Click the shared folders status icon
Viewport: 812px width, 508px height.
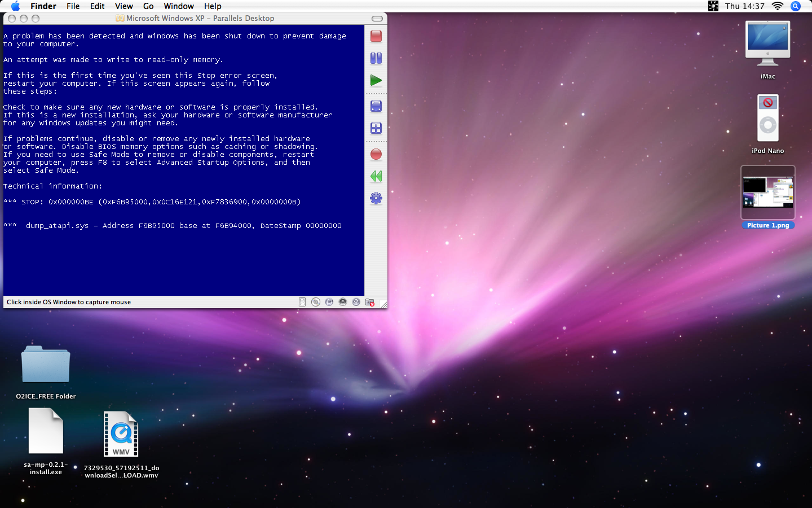point(370,302)
